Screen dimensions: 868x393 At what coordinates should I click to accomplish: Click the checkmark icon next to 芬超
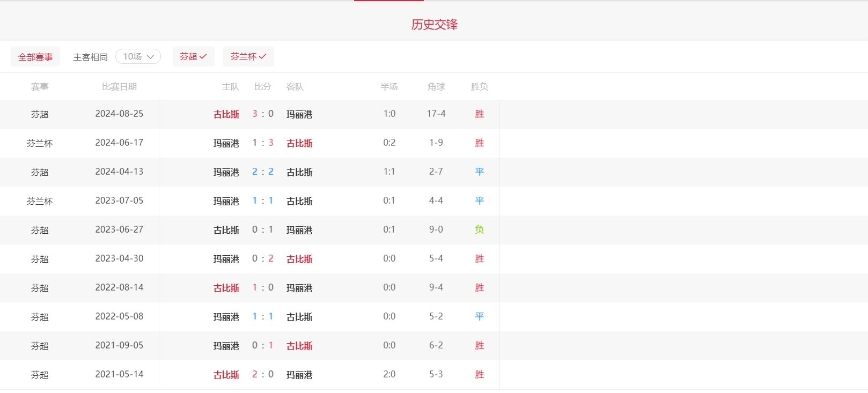(x=203, y=56)
